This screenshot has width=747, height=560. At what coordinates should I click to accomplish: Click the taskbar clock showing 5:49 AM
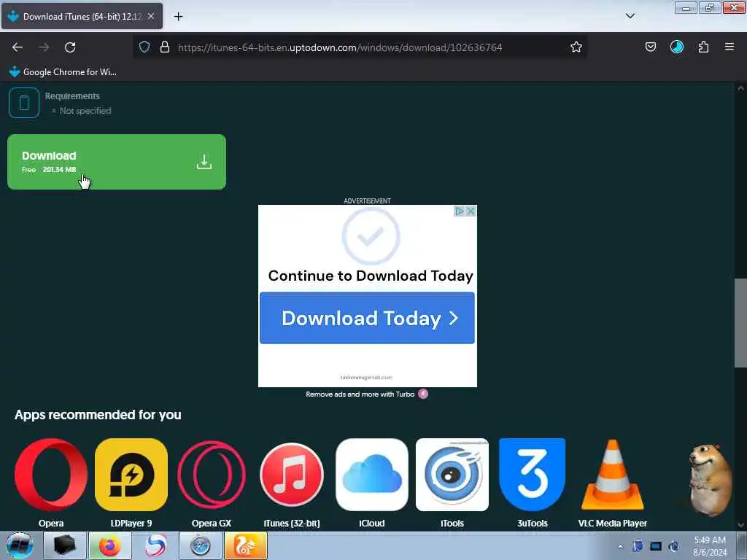coord(710,546)
